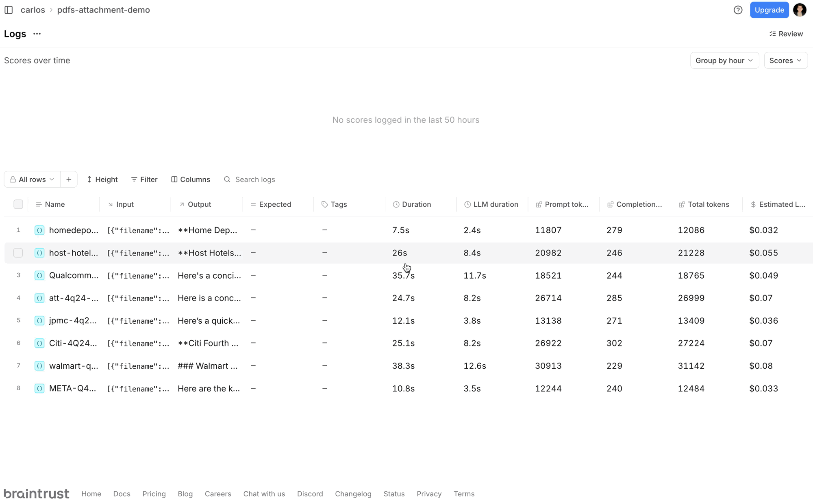Open the Review panel
Viewport: 813px width, 504px height.
pos(786,33)
